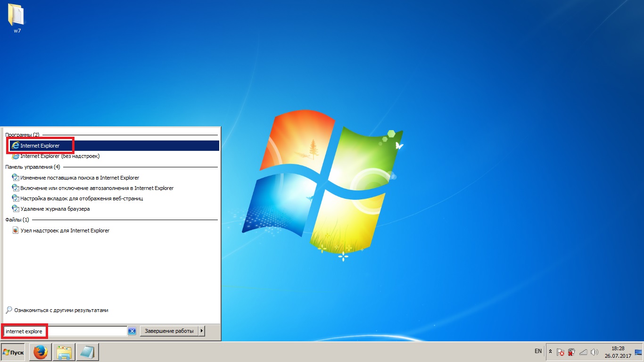Click the Панель управления (4) group header

coord(33,167)
